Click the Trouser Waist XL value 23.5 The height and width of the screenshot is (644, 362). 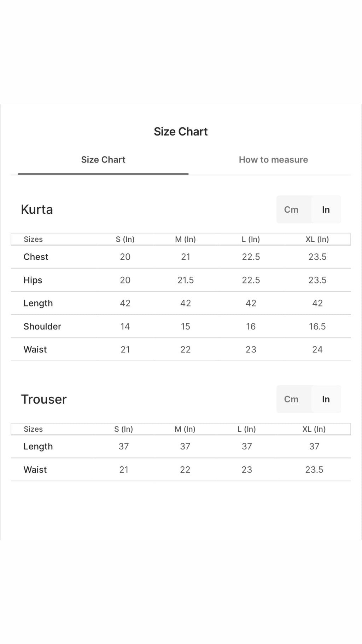pyautogui.click(x=314, y=470)
